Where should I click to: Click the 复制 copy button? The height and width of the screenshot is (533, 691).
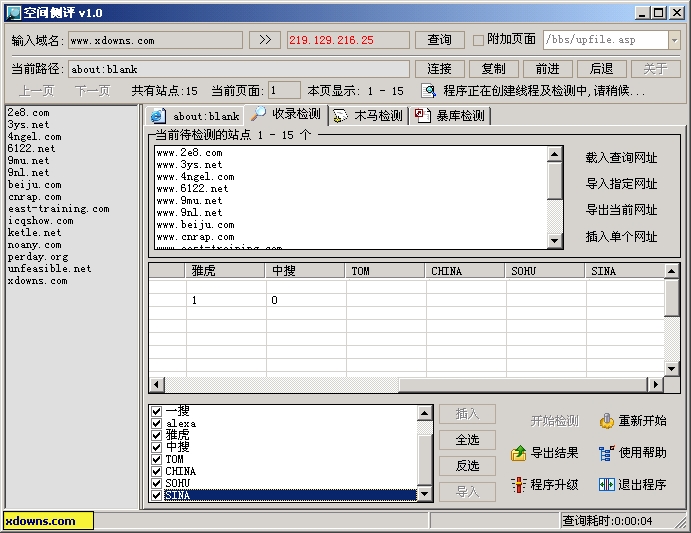click(x=494, y=69)
